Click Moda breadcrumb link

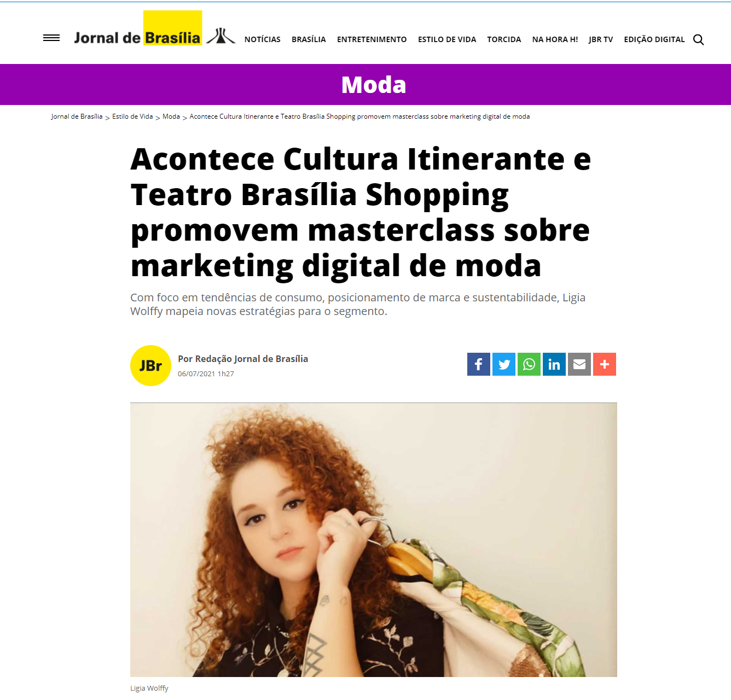tap(171, 116)
